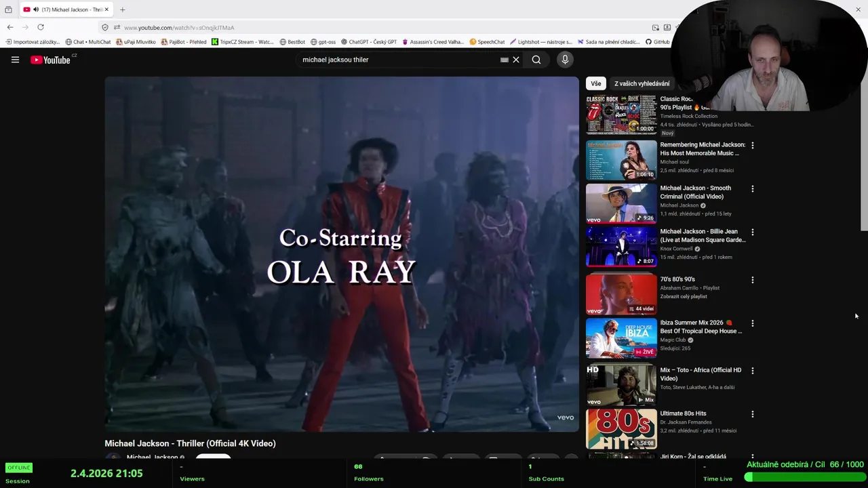This screenshot has height=488, width=868.
Task: Open Remembering Michael Jackson thumbnail
Action: click(621, 160)
